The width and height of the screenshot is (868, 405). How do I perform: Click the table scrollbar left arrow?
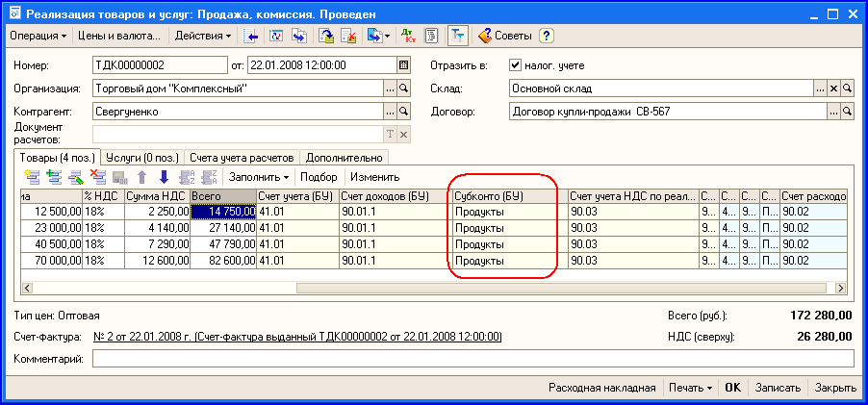point(27,288)
